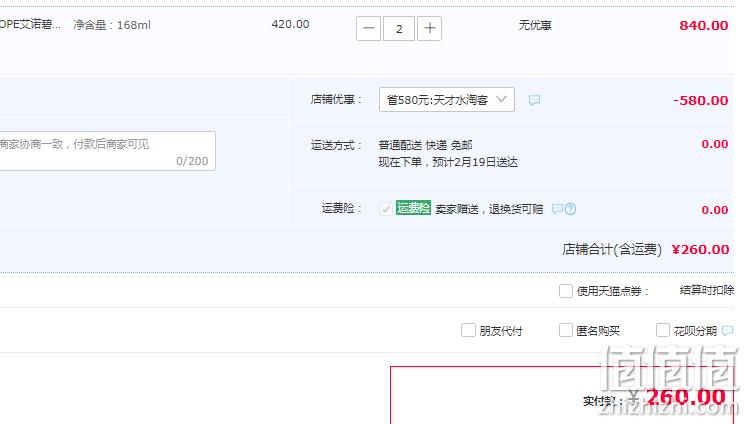
Task: Click the 结算时扣除 text
Action: coord(706,290)
